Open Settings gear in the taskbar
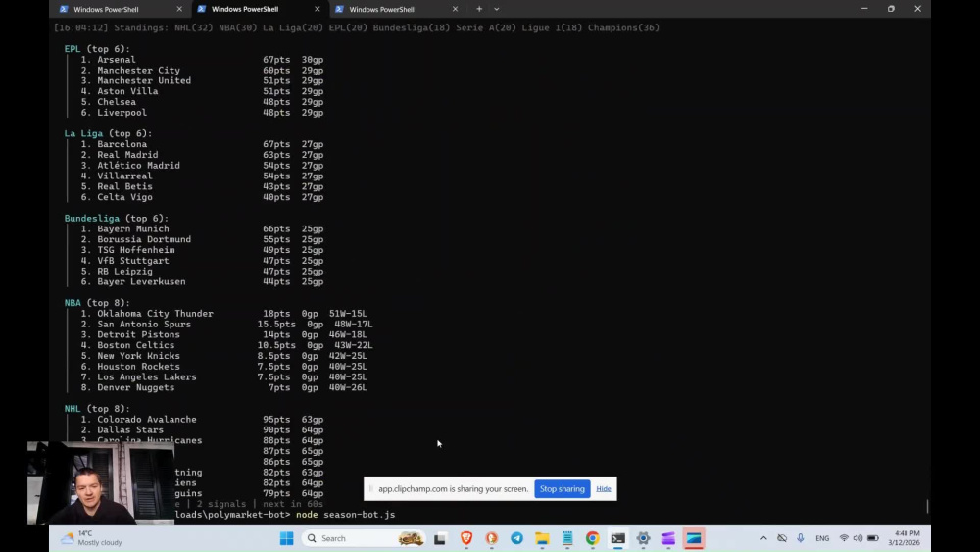Screen dimensions: 980x552 tap(643, 538)
